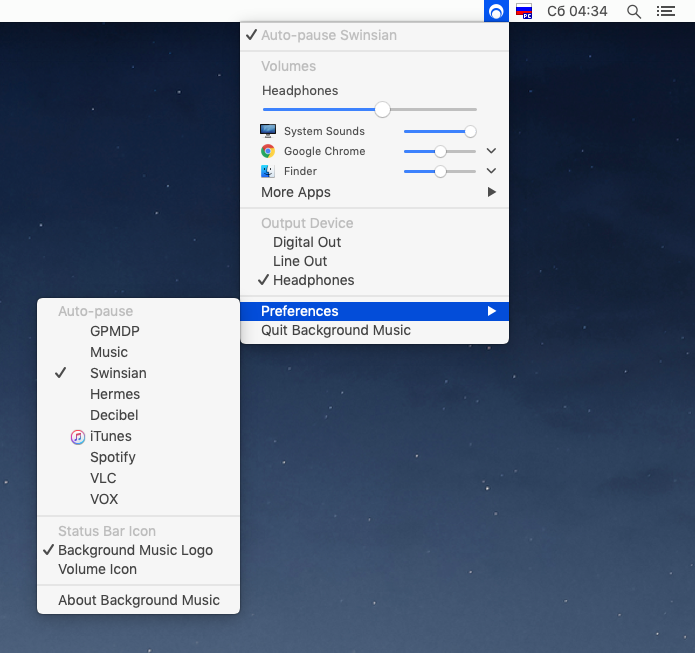This screenshot has width=695, height=653.
Task: Select Headphones output device
Action: pos(375,280)
